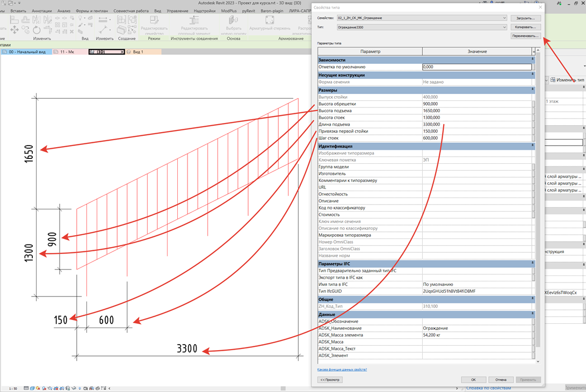Select the Rotate tool in Modify panel
The width and height of the screenshot is (586, 392).
36,30
